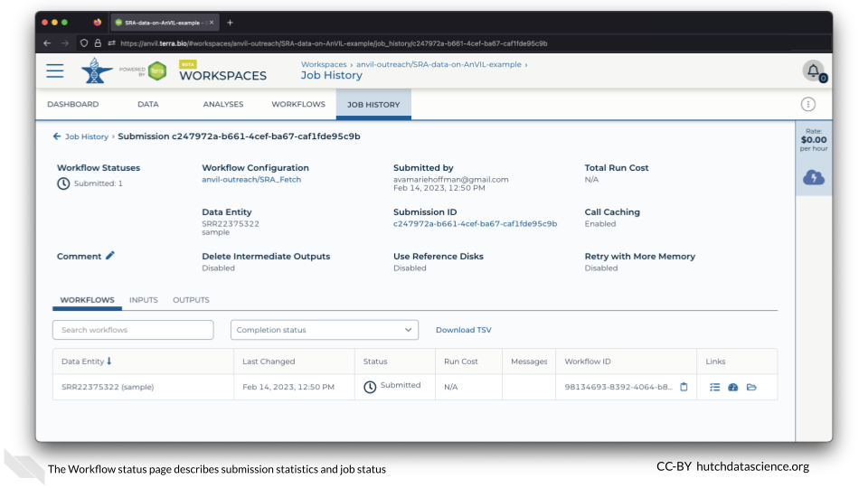Switch to the INPUTS sub-tab
The width and height of the screenshot is (868, 488).
point(144,300)
